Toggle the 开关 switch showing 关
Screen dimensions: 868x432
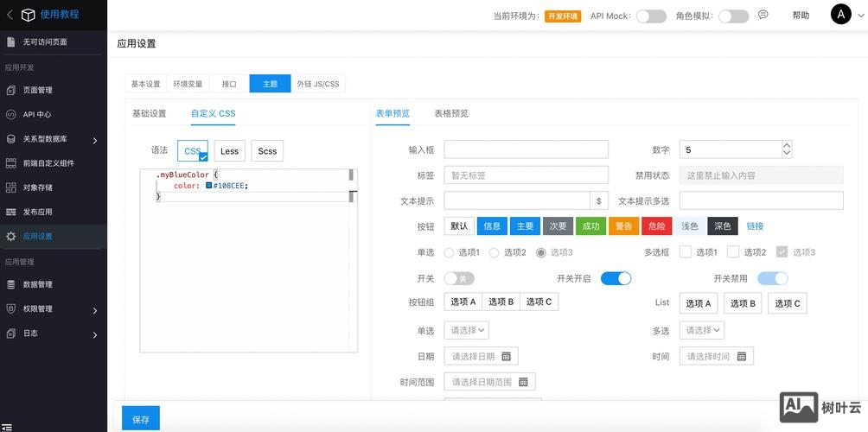coord(459,278)
